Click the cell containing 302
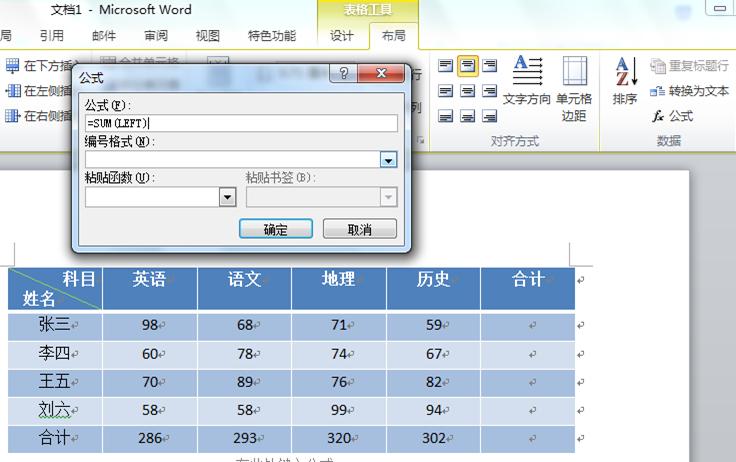Image resolution: width=736 pixels, height=462 pixels. click(433, 439)
